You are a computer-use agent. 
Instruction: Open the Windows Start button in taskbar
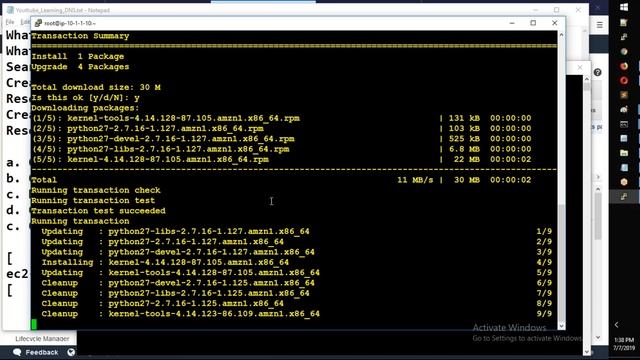(x=624, y=7)
